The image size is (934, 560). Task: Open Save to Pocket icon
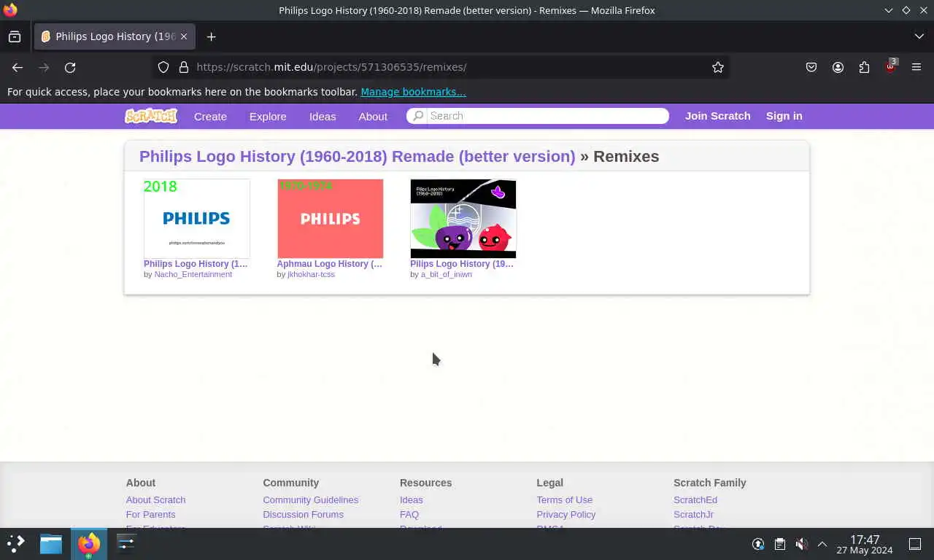click(811, 67)
